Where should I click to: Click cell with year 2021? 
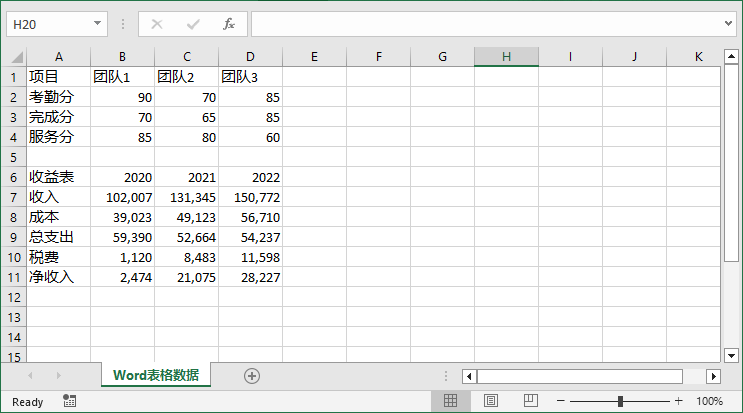click(x=186, y=177)
